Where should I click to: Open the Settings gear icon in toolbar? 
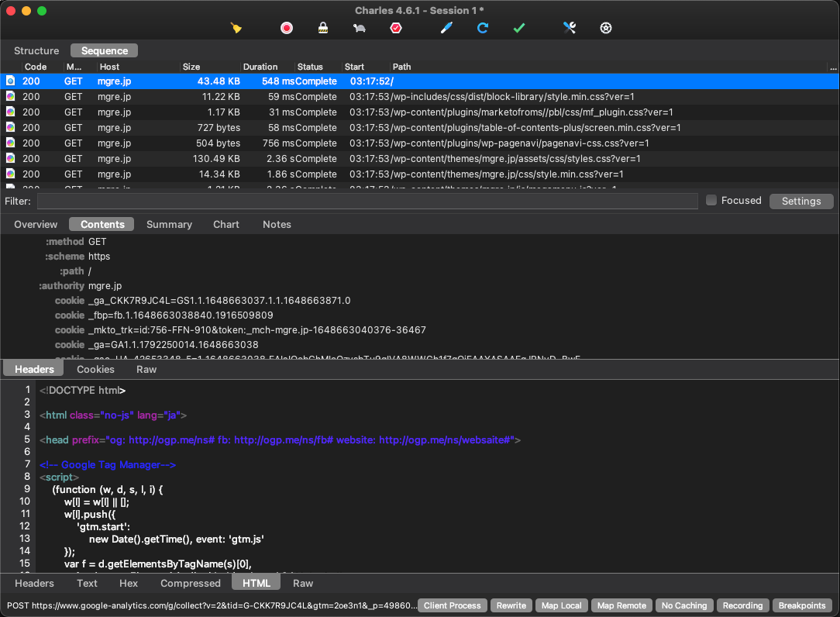point(606,28)
